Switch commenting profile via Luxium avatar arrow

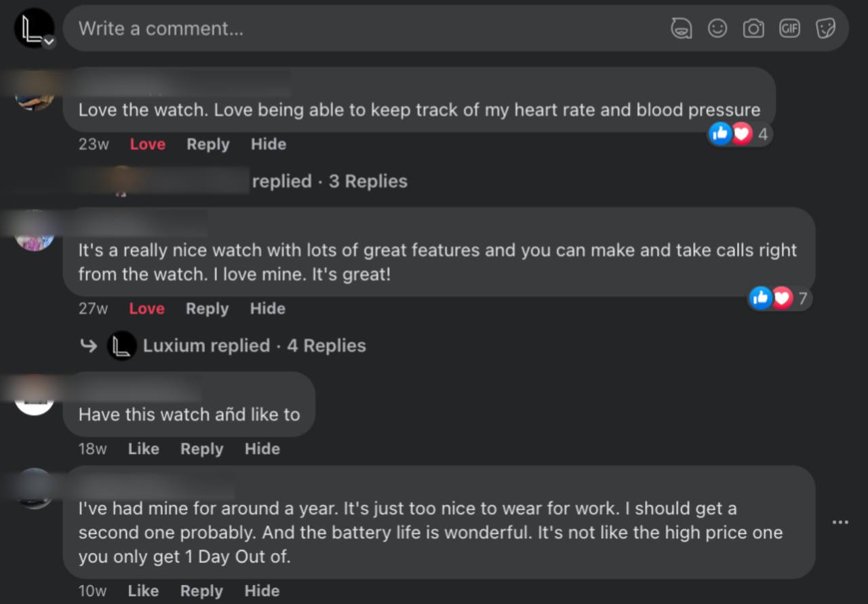click(x=49, y=42)
